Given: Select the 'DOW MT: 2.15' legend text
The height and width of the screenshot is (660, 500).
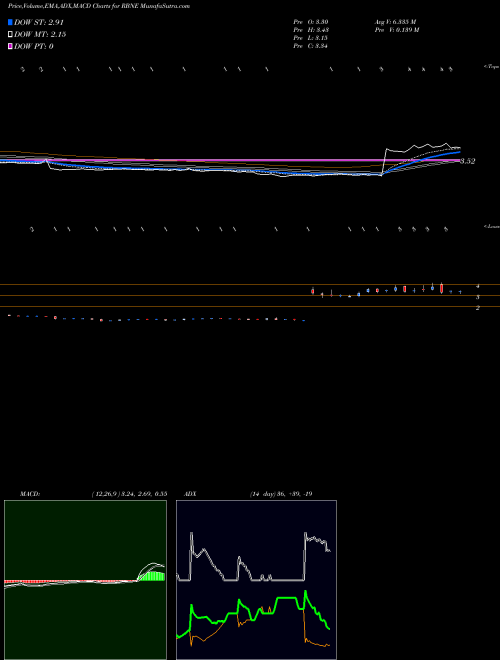Looking at the screenshot, I should 40,35.
